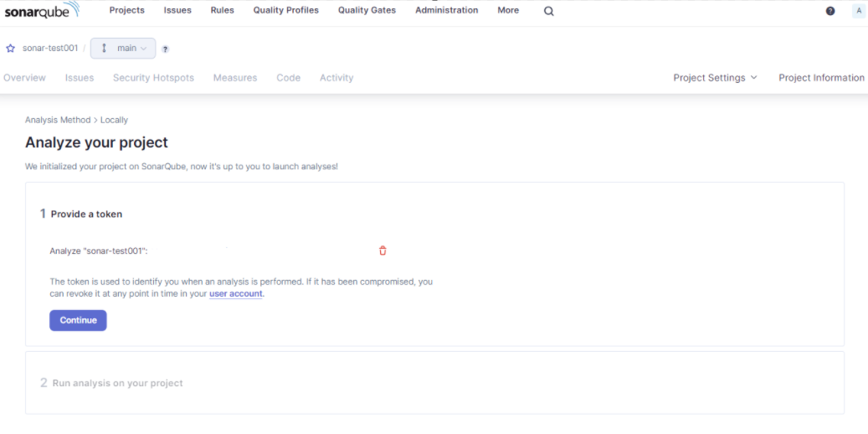Click the 'Provide a token' step heading
This screenshot has height=434, width=868.
click(x=86, y=214)
